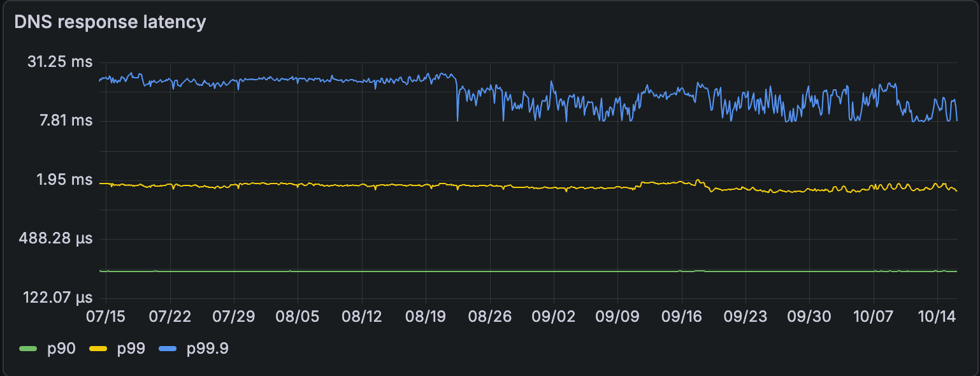980x376 pixels.
Task: Click the 488.28 µs y-axis label
Action: click(x=55, y=239)
